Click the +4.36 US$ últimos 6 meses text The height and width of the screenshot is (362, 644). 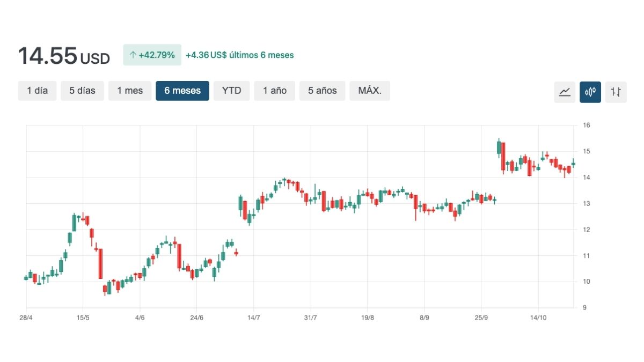pos(239,55)
